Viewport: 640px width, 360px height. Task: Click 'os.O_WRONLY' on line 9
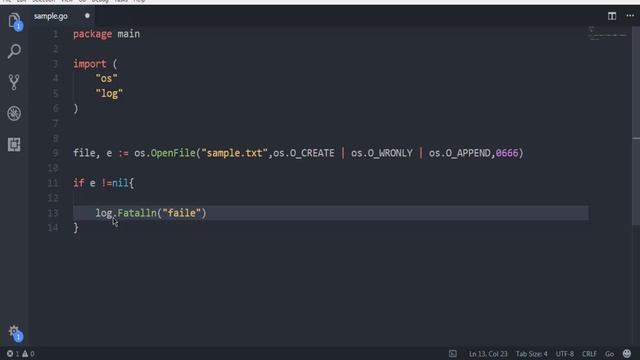coord(382,153)
